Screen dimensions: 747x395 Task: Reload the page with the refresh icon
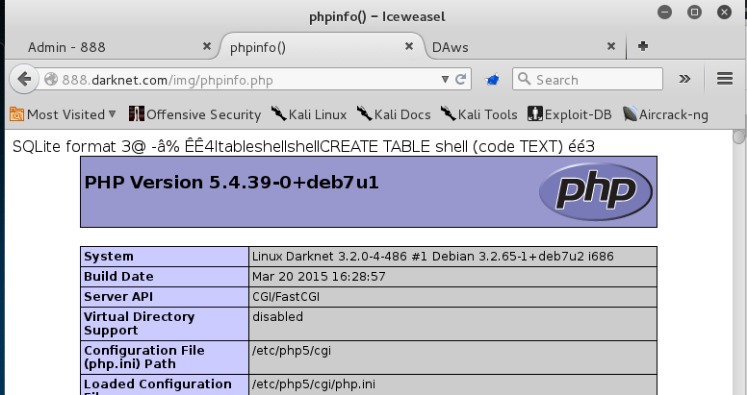click(460, 79)
